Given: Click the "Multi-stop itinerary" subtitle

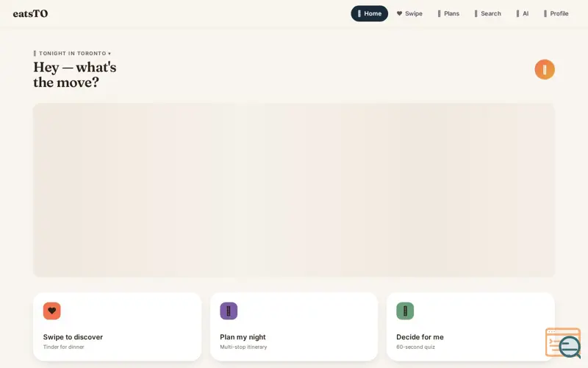Looking at the screenshot, I should click(243, 347).
